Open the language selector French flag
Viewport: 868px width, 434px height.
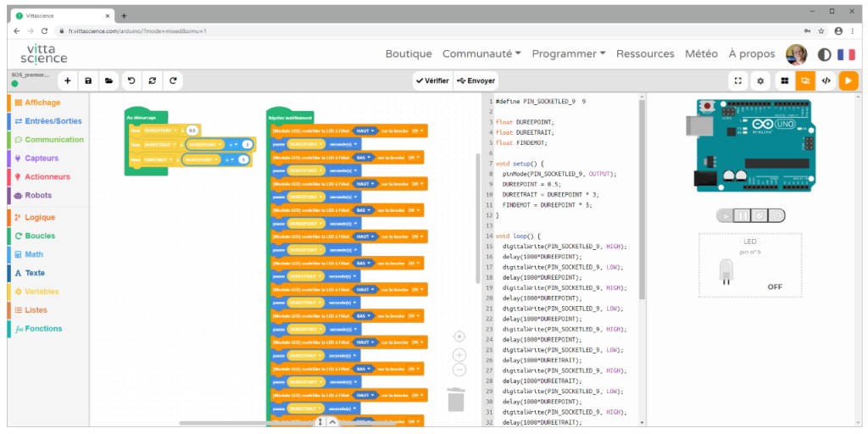846,54
